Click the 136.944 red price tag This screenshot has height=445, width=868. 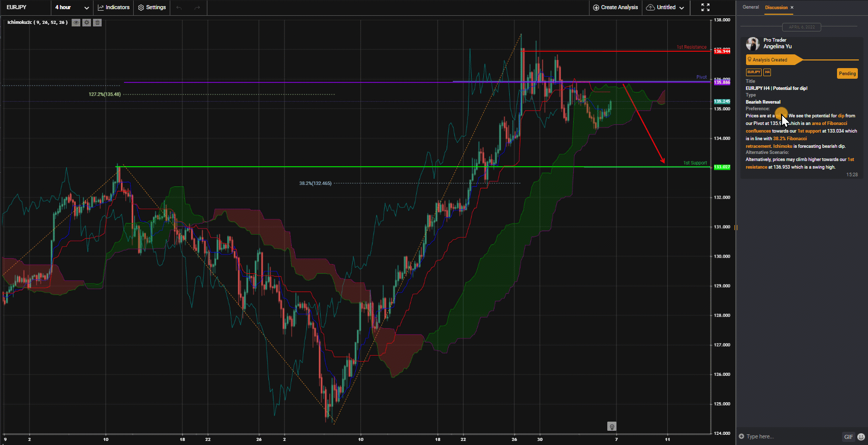(x=722, y=51)
